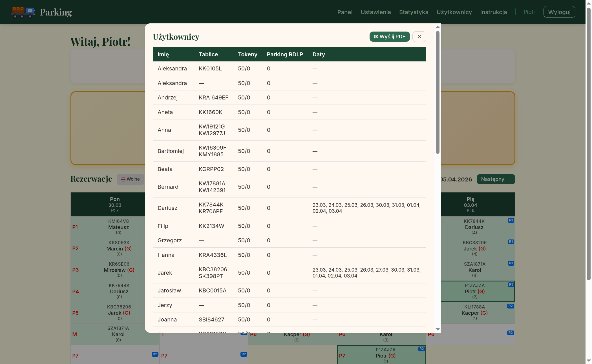
Task: Click the R1 badge on Dariusz Friday slot
Action: (511, 220)
